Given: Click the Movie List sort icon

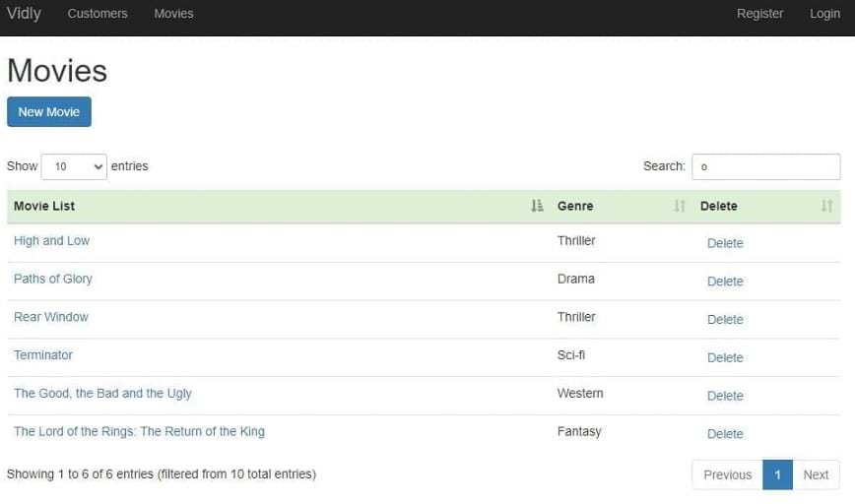Looking at the screenshot, I should (537, 206).
